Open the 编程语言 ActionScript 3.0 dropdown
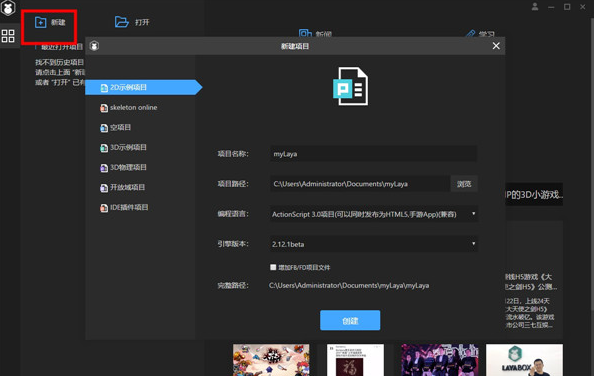 pos(374,214)
